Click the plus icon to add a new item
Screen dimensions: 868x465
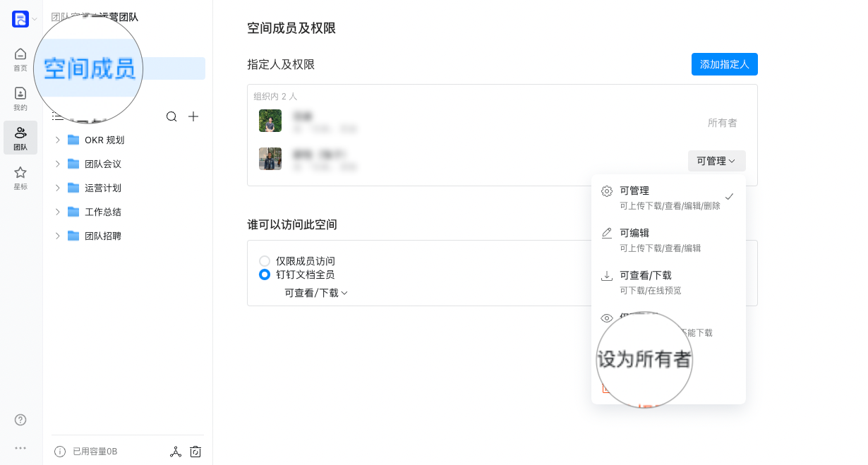pos(193,116)
